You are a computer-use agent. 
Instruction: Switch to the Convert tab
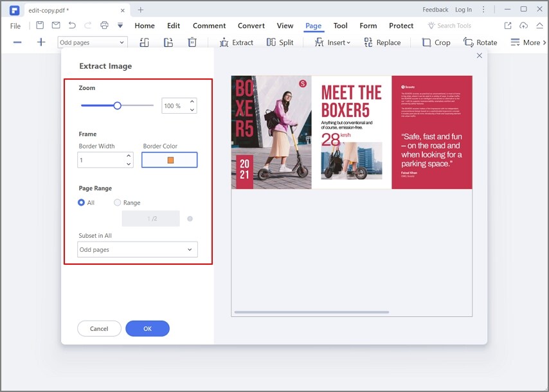point(251,26)
